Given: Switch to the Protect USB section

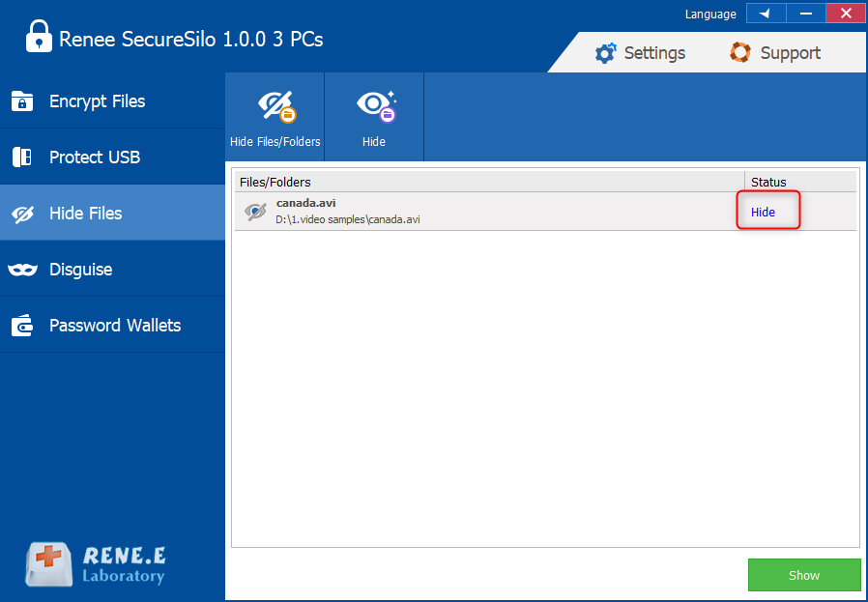Looking at the screenshot, I should (112, 158).
